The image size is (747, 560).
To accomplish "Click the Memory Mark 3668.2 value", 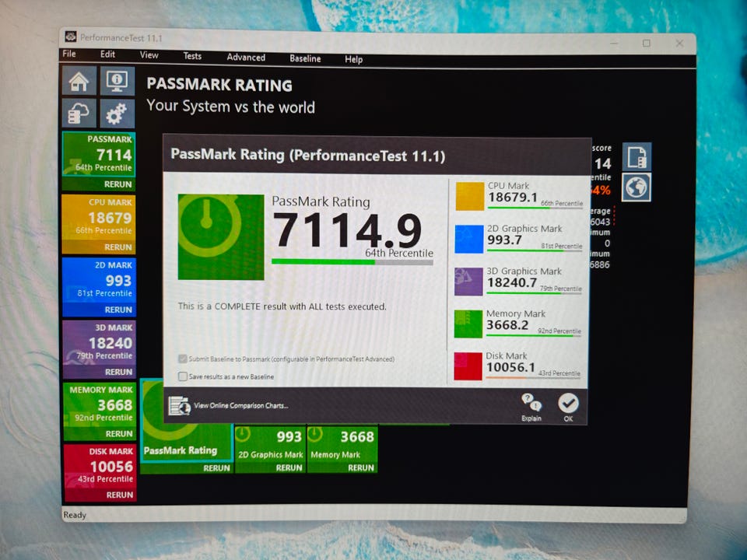I will tap(507, 325).
